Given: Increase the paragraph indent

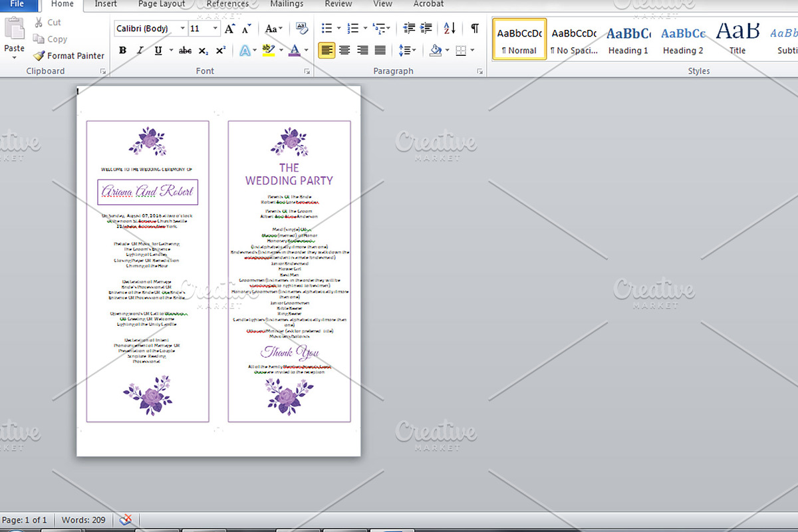Looking at the screenshot, I should [426, 29].
